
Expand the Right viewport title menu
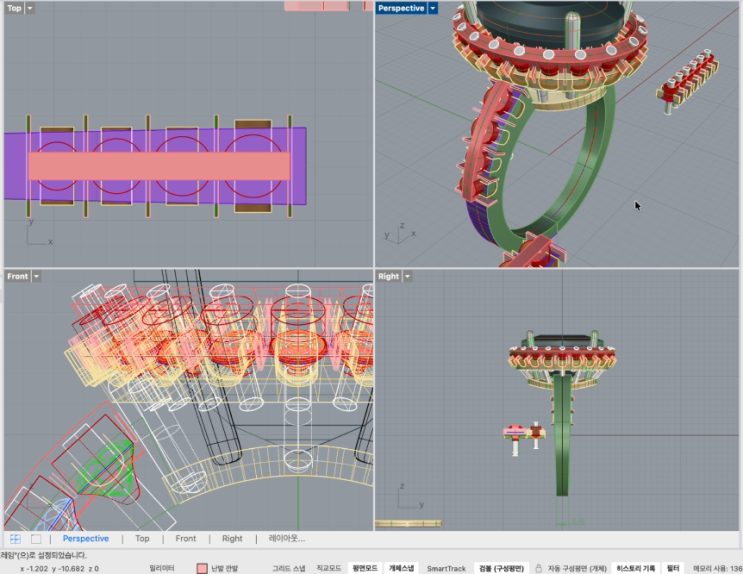coord(406,276)
